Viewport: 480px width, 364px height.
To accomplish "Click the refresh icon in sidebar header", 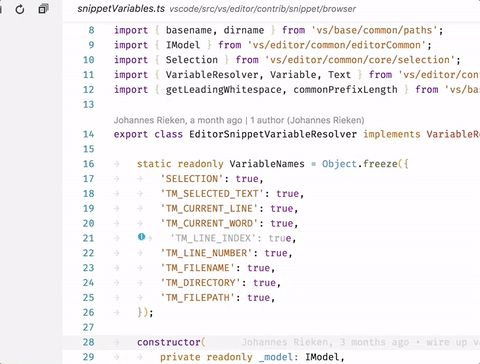I will [20, 9].
